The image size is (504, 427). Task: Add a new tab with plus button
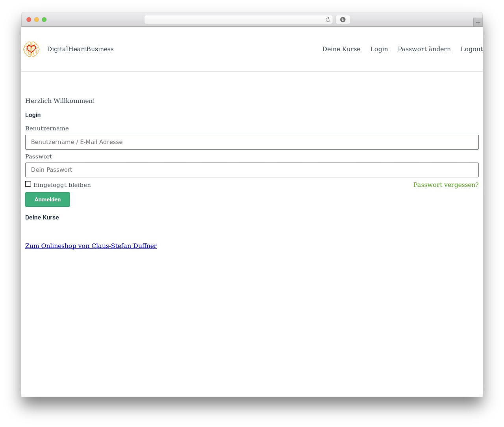pyautogui.click(x=478, y=22)
